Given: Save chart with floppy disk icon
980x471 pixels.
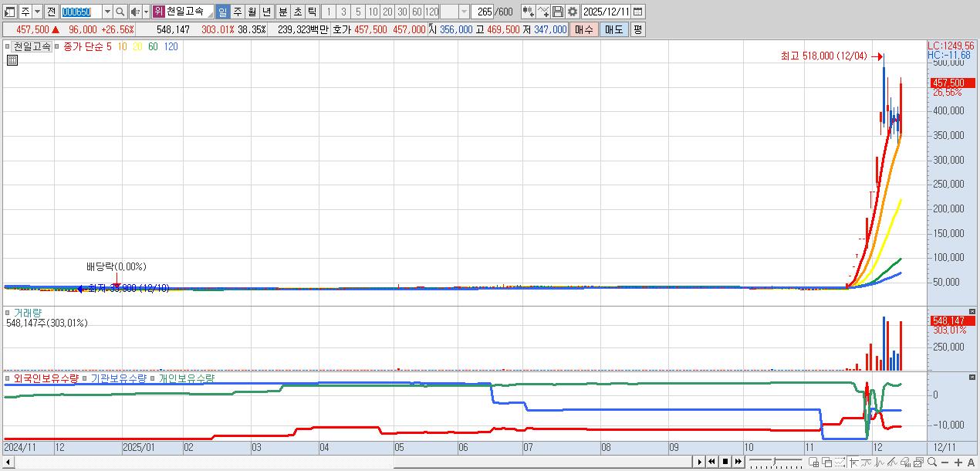Looking at the screenshot, I should click(x=557, y=12).
